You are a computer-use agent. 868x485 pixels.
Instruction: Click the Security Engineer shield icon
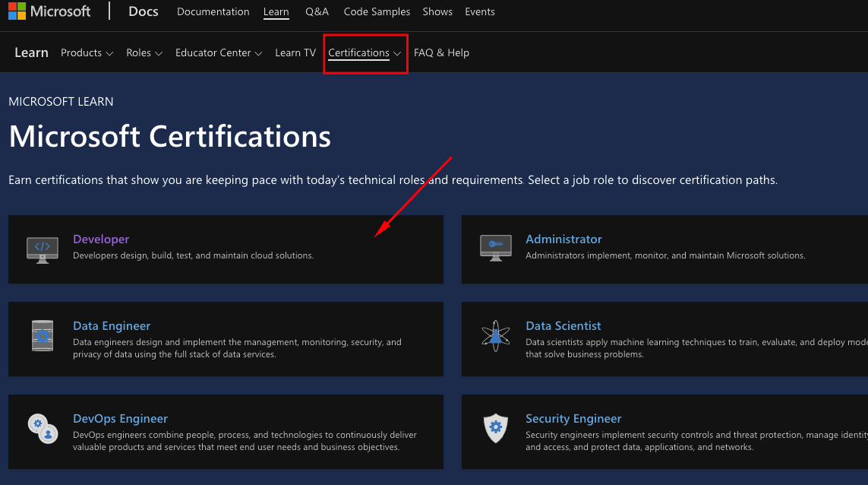click(495, 428)
